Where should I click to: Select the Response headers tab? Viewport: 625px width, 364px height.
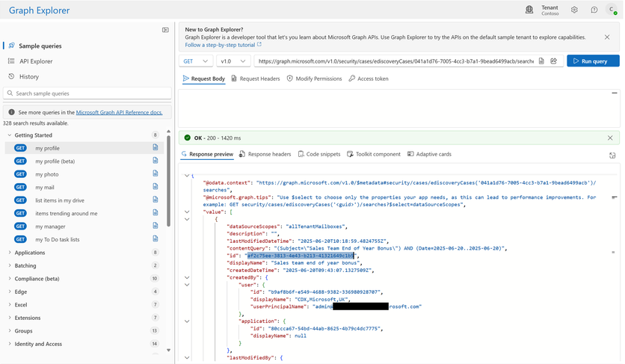265,154
